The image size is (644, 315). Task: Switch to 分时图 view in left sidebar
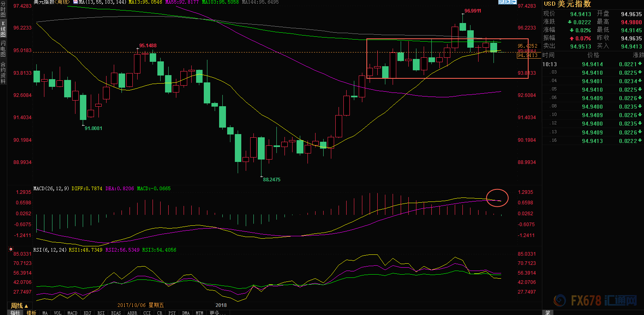click(3, 10)
